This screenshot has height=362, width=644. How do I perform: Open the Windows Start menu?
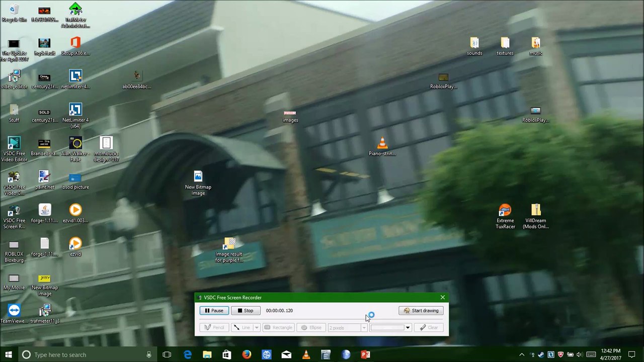point(8,354)
